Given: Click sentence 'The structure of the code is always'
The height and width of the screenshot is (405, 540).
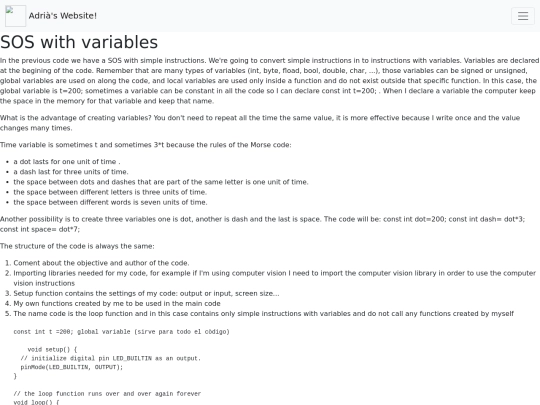Looking at the screenshot, I should tap(77, 246).
